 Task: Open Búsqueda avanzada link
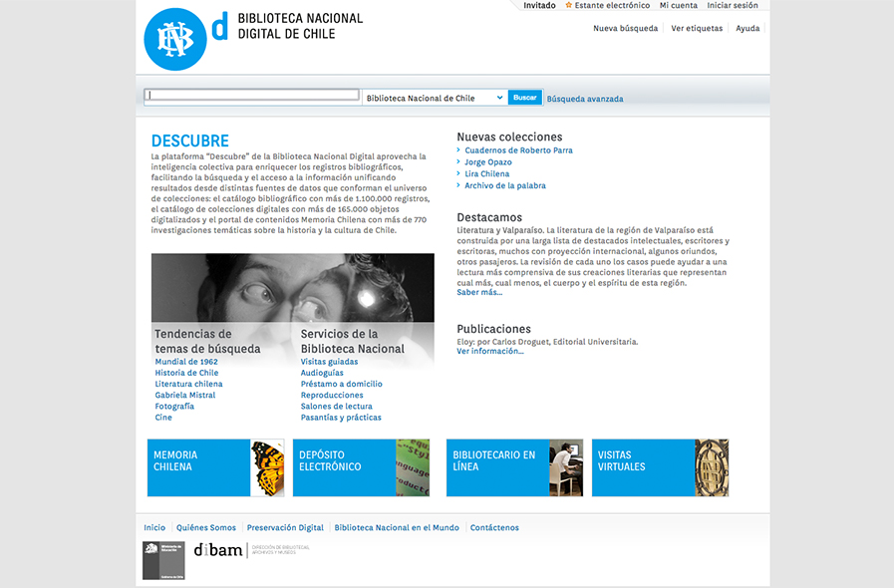(x=585, y=99)
